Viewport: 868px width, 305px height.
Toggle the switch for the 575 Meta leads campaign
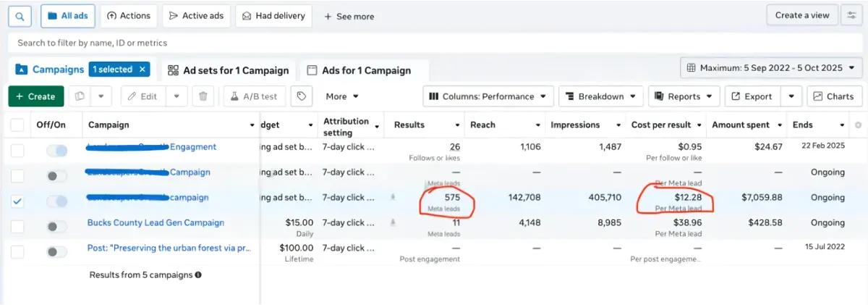(x=56, y=201)
